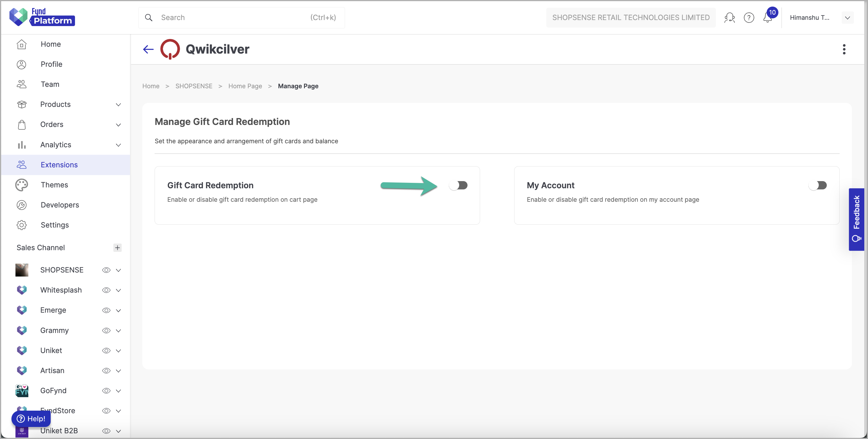Image resolution: width=868 pixels, height=439 pixels.
Task: Toggle visibility eye for SHOPSENSE channel
Action: click(x=106, y=270)
